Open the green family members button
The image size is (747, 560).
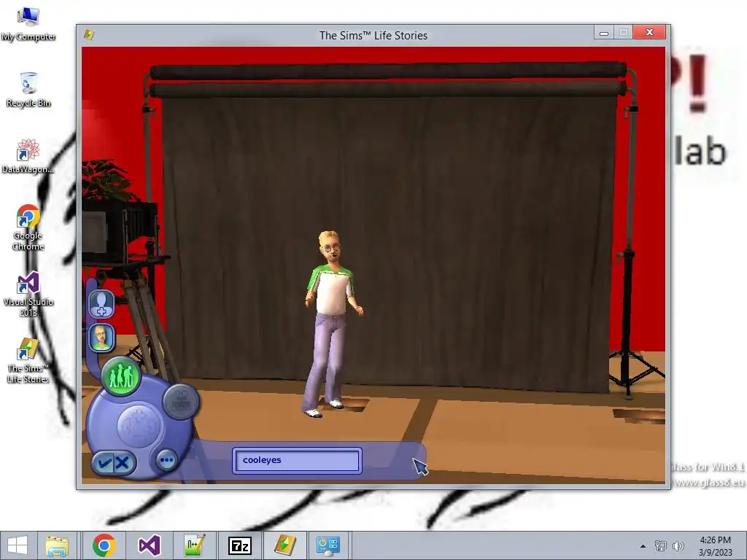tap(121, 376)
